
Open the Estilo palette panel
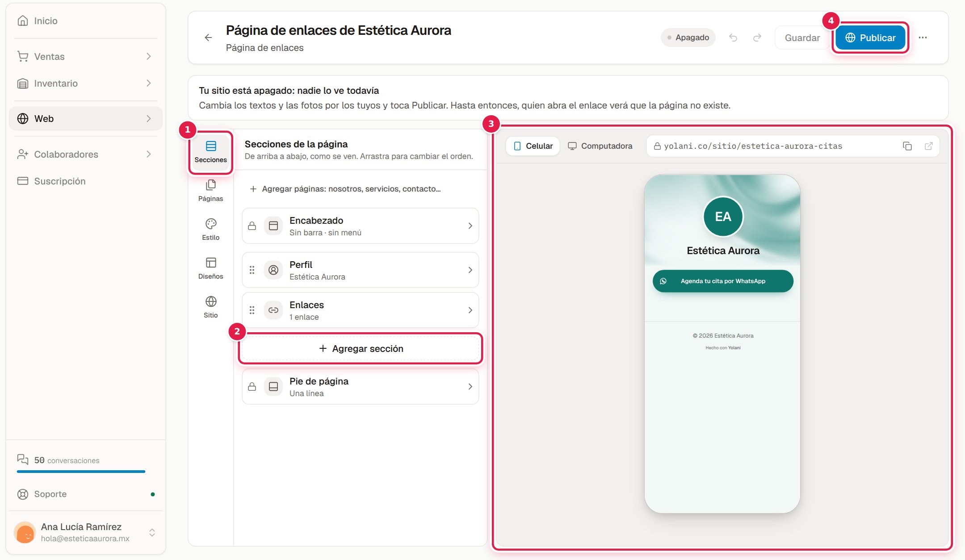211,230
